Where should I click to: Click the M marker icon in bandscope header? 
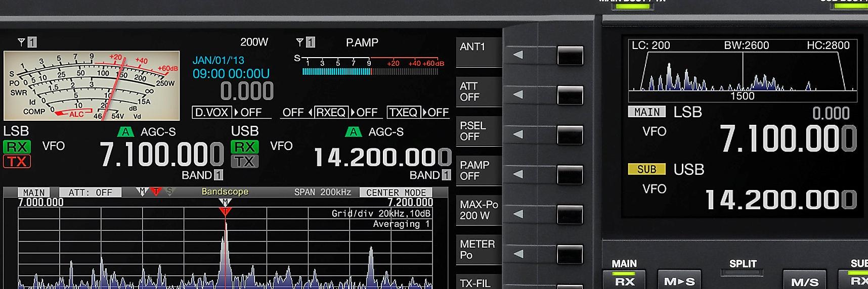point(143,191)
